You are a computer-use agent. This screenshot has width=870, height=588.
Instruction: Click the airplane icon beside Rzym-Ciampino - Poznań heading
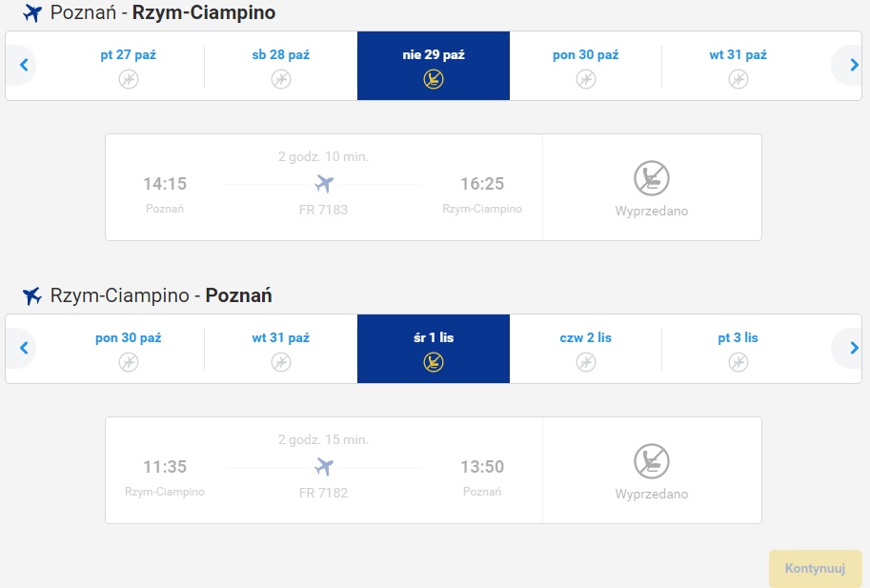(x=32, y=295)
